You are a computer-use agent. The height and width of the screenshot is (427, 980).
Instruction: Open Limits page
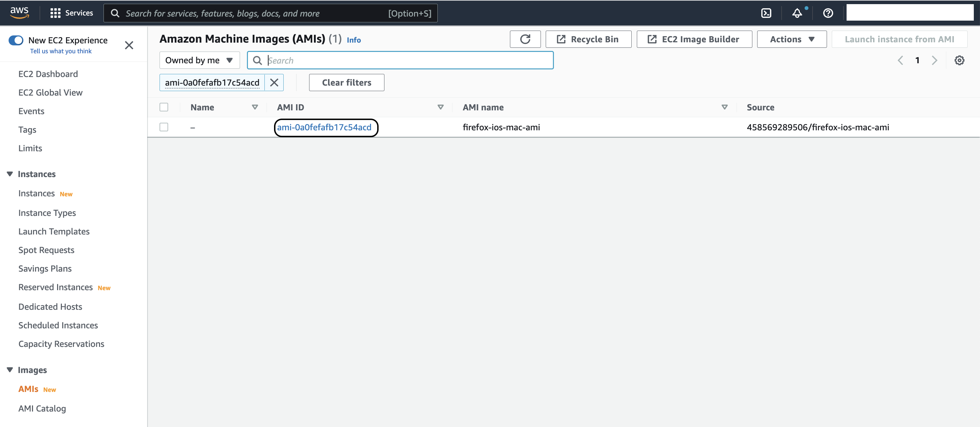point(30,148)
